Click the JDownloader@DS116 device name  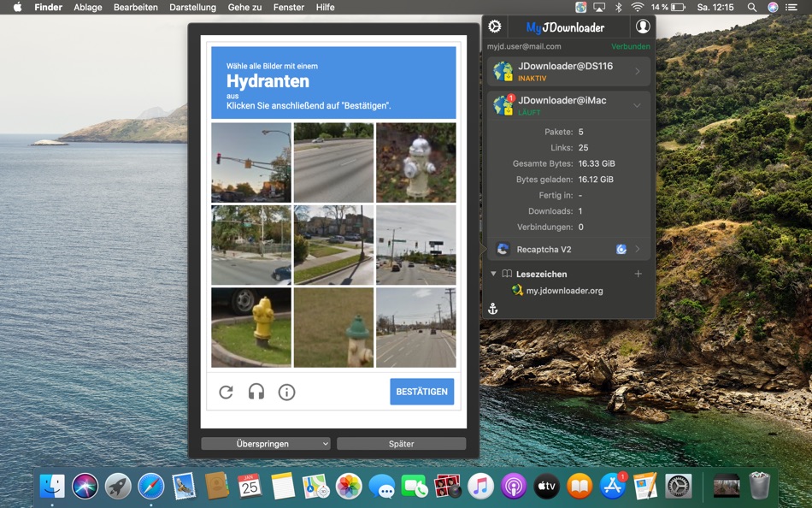(566, 66)
